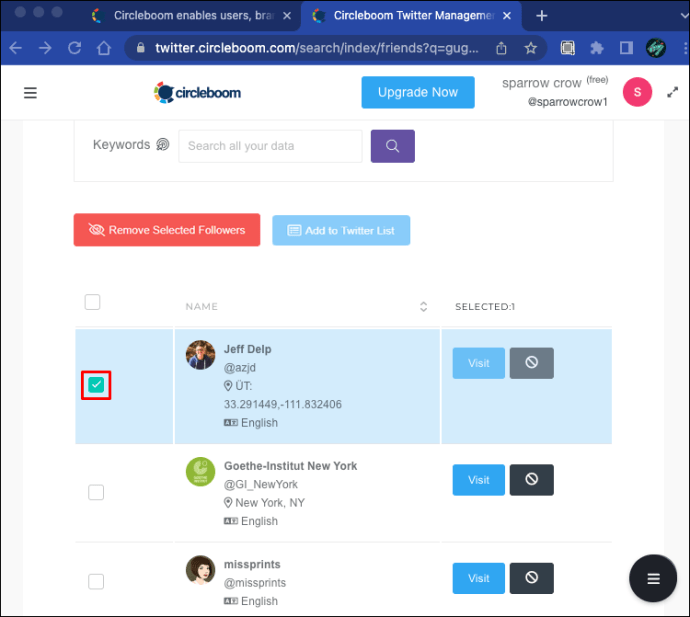Click the sparrow crow account name
The image size is (690, 617).
tap(542, 83)
